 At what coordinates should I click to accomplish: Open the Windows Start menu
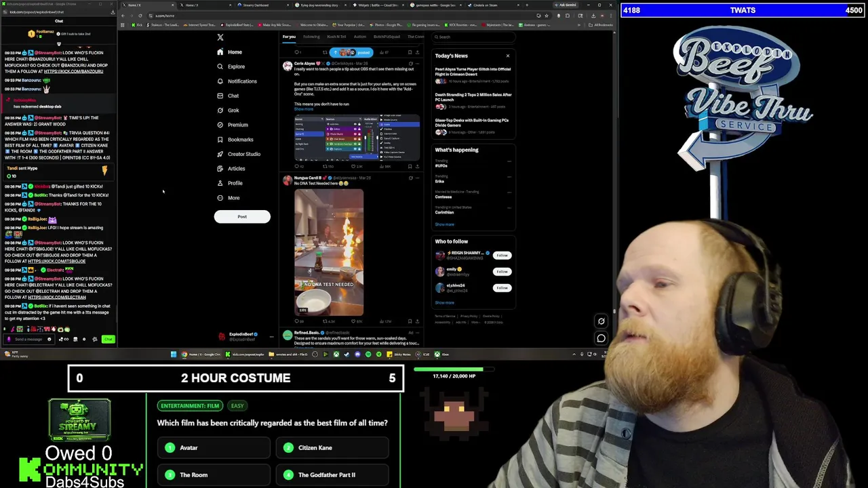[174, 354]
